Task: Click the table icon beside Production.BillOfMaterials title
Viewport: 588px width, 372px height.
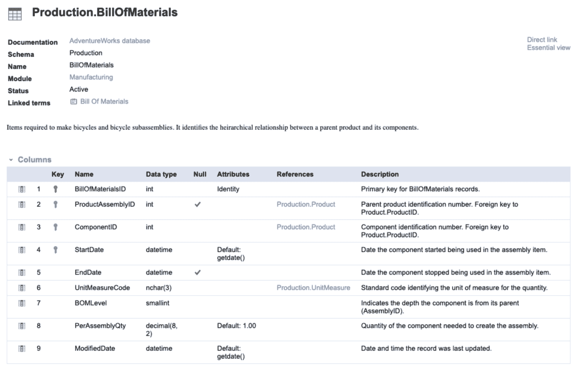Action: 15,14
